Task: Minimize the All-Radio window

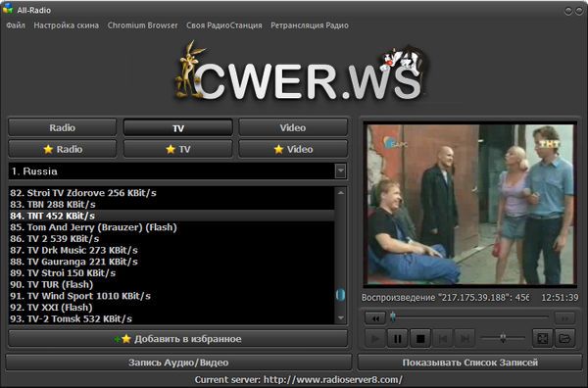Action: [x=568, y=11]
